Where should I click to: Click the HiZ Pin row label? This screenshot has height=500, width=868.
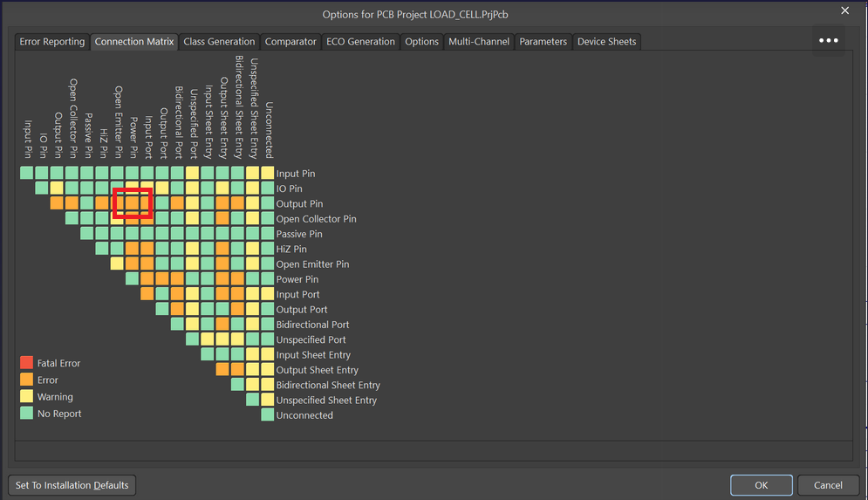pyautogui.click(x=291, y=250)
